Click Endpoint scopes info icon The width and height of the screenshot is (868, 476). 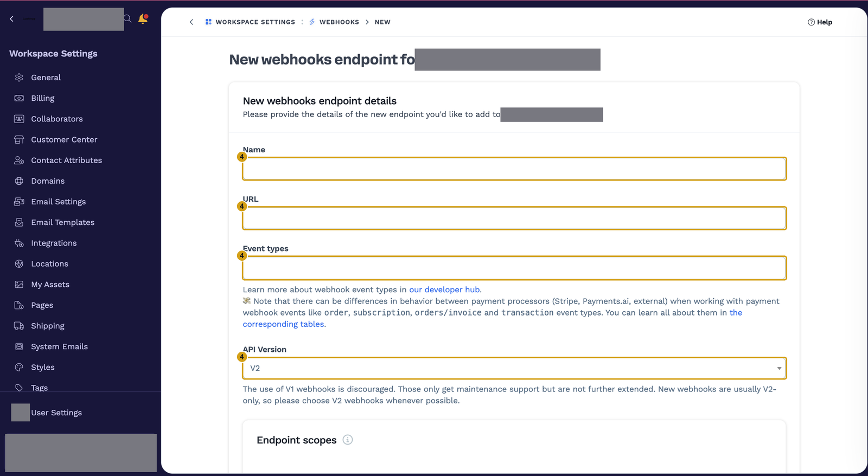pyautogui.click(x=348, y=440)
